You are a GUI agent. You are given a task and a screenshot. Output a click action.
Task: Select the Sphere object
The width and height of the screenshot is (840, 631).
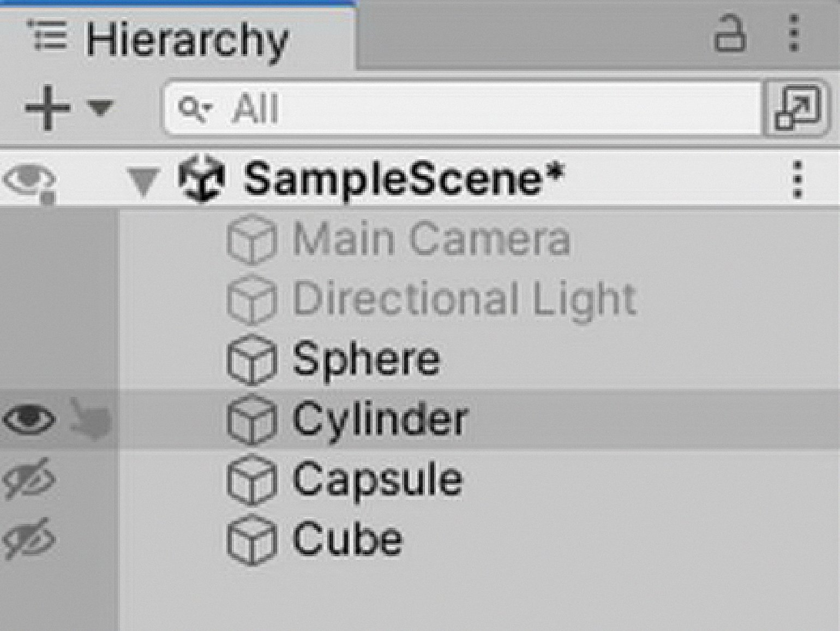pyautogui.click(x=365, y=359)
